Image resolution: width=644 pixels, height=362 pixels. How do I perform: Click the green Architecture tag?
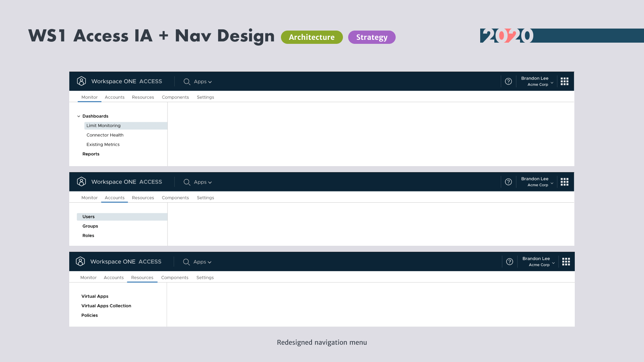312,37
